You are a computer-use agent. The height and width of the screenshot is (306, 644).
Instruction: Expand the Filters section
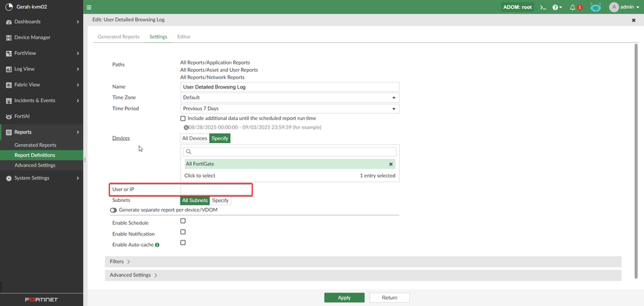363,262
